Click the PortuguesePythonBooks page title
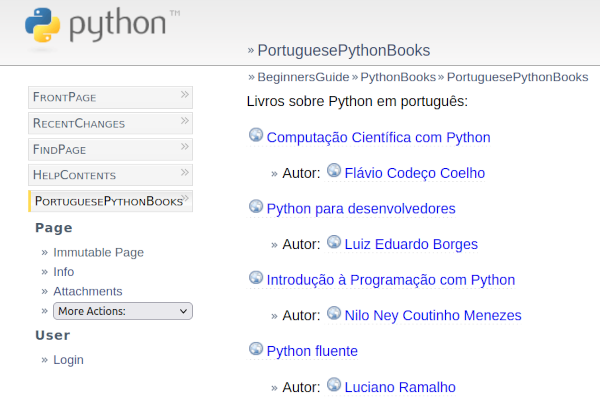Screen dimensions: 600x407 click(x=344, y=50)
